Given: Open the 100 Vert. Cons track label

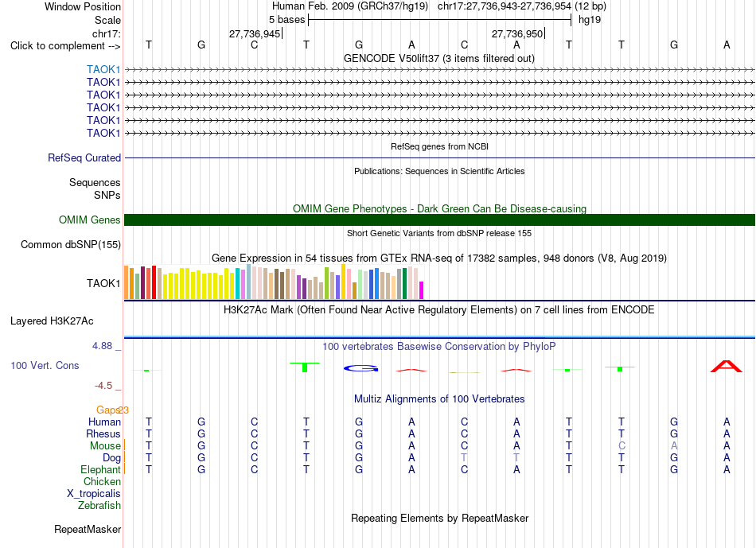Looking at the screenshot, I should click(45, 365).
